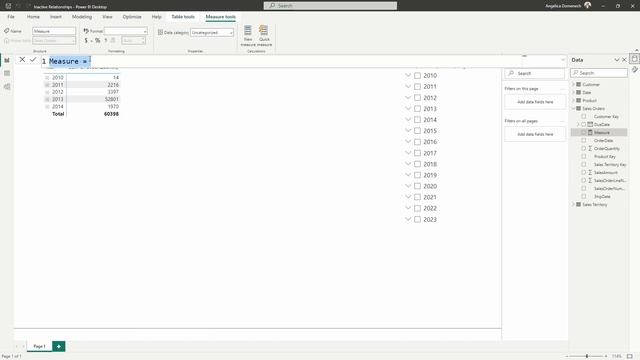Screen dimensions: 640x360
Task: Open the Data category dropdown
Action: point(212,32)
